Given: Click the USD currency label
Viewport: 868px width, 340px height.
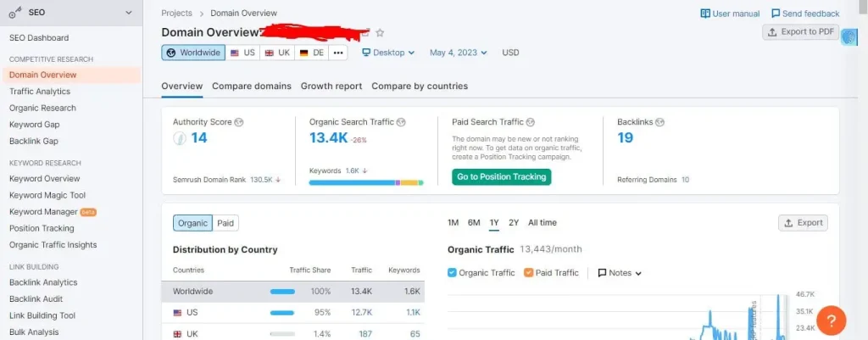Looking at the screenshot, I should point(510,53).
